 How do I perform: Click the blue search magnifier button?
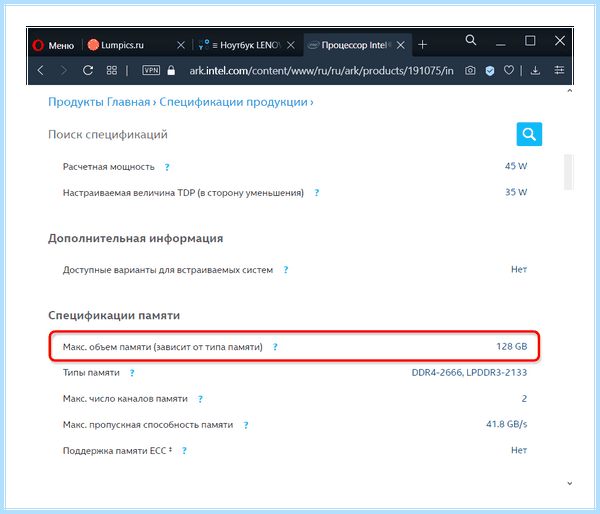tap(529, 134)
